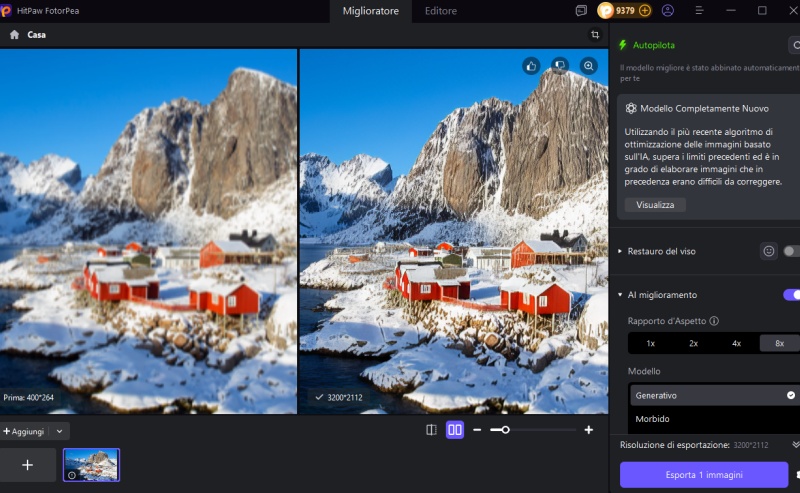Select 1x scale option
This screenshot has height=493, width=800.
[651, 343]
